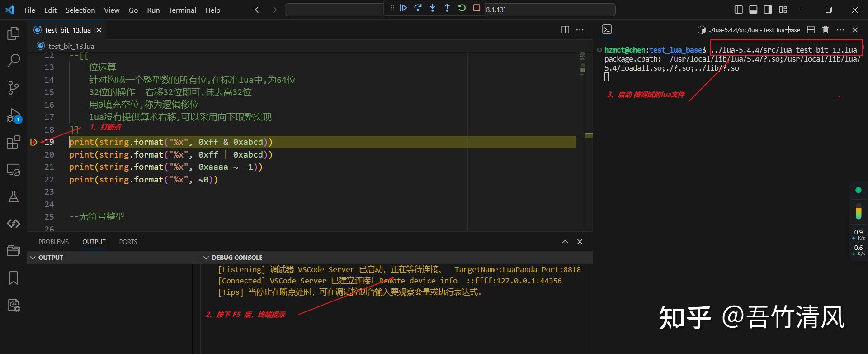The height and width of the screenshot is (354, 868).
Task: Switch to the PORTS tab
Action: click(128, 242)
